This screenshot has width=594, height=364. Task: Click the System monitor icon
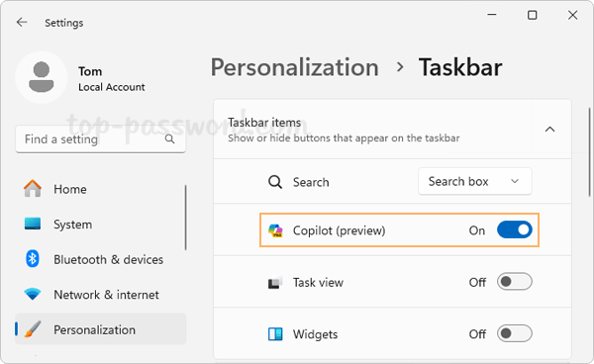pos(33,224)
